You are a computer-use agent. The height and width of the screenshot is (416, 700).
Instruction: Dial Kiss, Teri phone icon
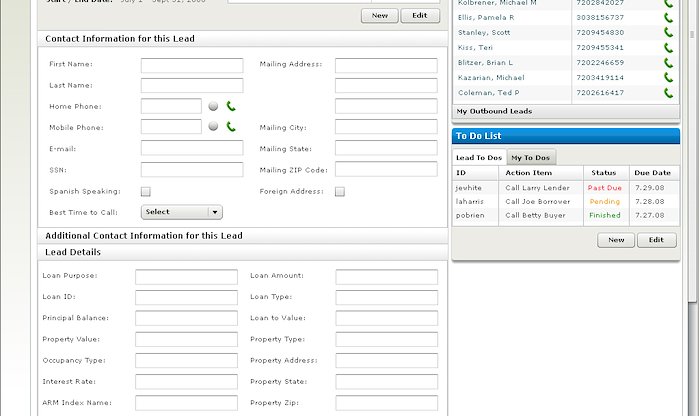[x=668, y=48]
